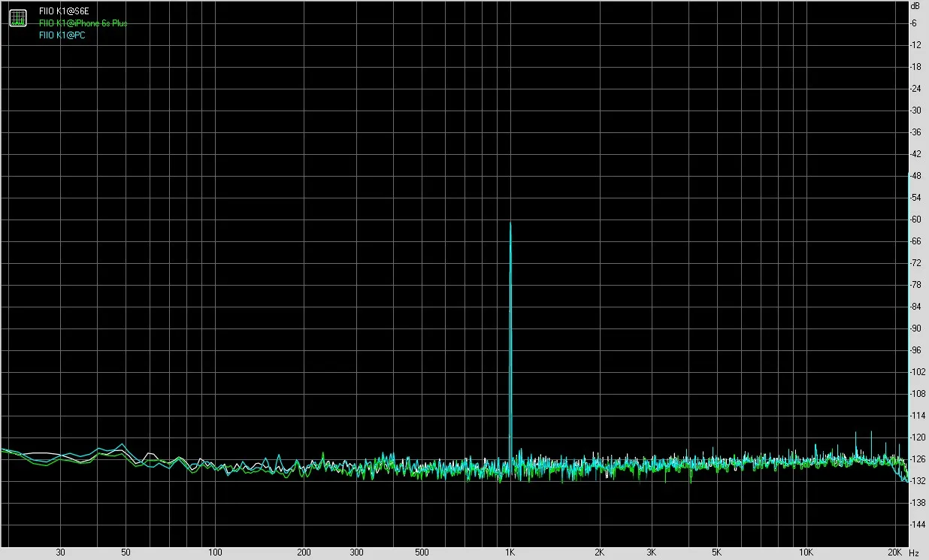This screenshot has width=929, height=560.
Task: Click the 500 label on the frequency axis
Action: 421,552
